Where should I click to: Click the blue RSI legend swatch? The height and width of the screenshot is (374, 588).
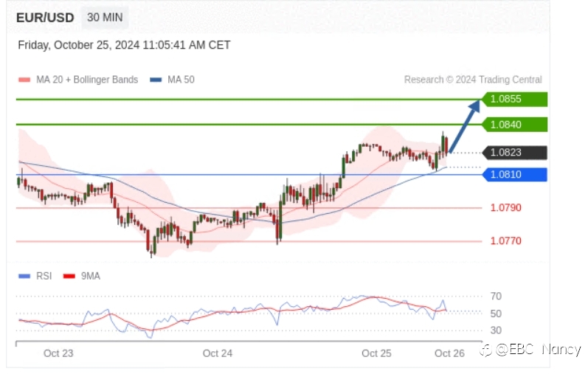tap(24, 277)
